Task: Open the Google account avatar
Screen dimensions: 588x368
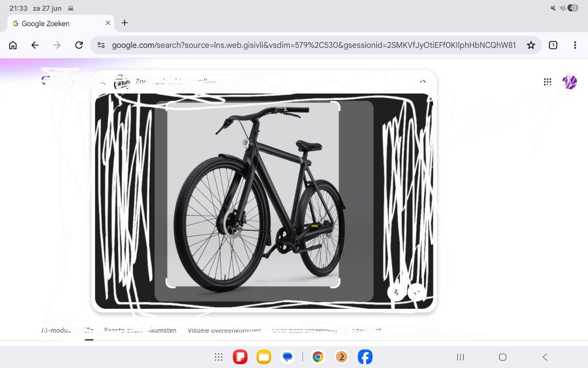Action: coord(569,82)
